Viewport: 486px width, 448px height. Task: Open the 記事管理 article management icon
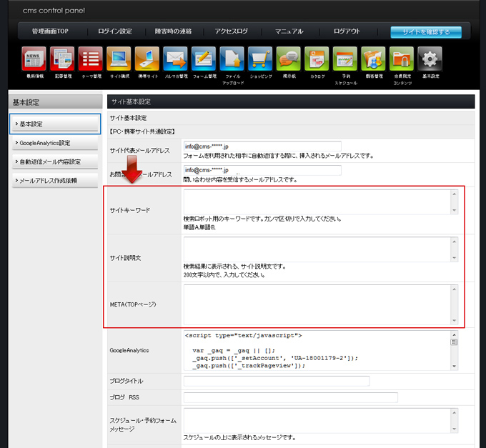click(x=62, y=59)
